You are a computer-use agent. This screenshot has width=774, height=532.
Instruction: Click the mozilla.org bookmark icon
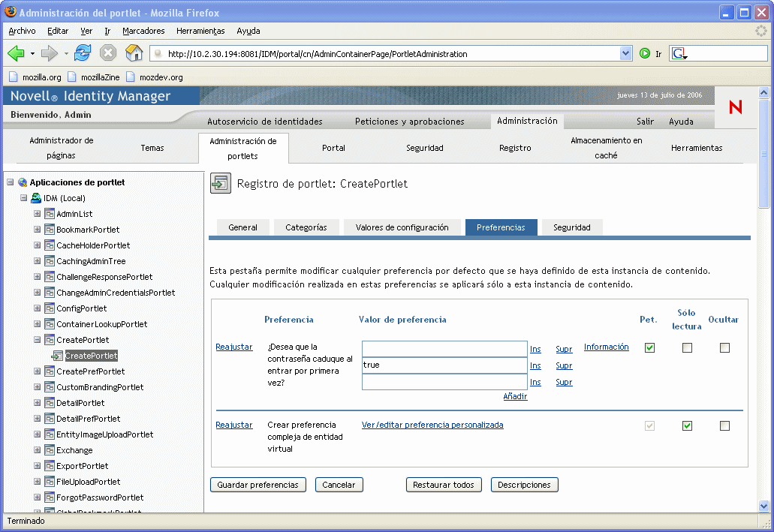tap(14, 77)
